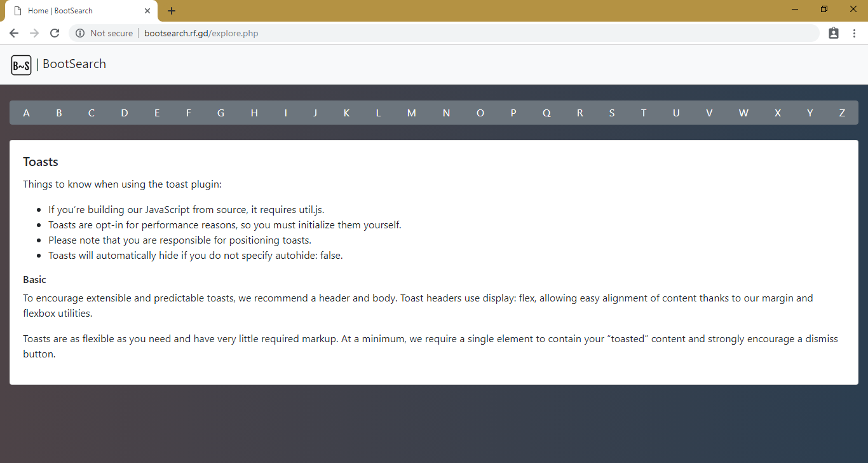This screenshot has height=463, width=868.
Task: Jump to letter P in the alphabet bar
Action: point(513,113)
